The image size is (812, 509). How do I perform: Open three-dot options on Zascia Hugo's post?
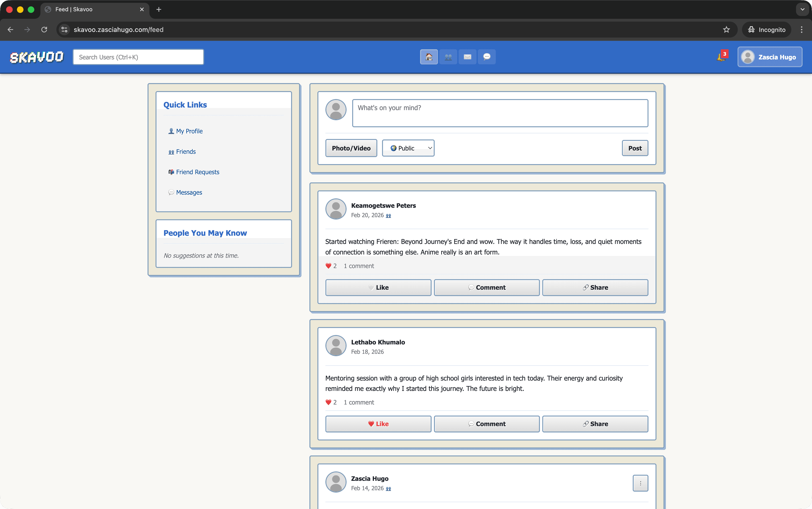click(x=640, y=483)
